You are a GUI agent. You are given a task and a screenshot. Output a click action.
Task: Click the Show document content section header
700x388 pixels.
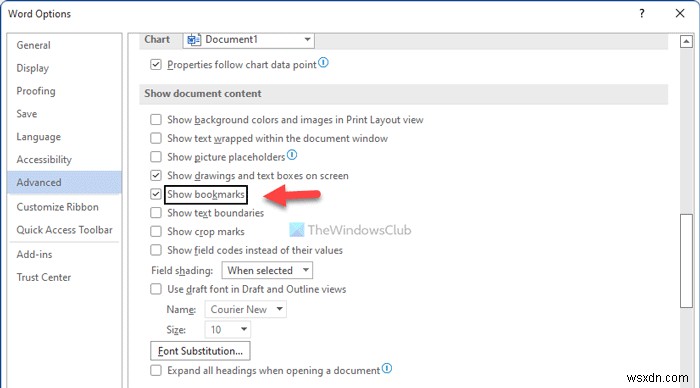(404, 94)
